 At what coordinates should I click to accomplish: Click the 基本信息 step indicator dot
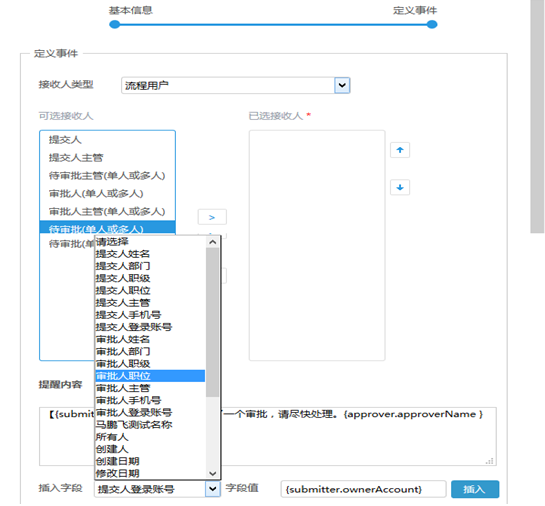(114, 24)
